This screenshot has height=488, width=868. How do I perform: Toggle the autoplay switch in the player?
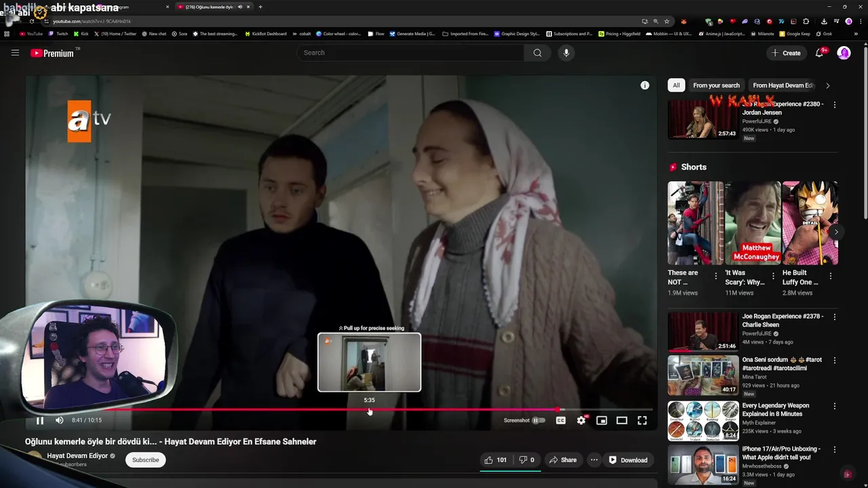click(538, 420)
